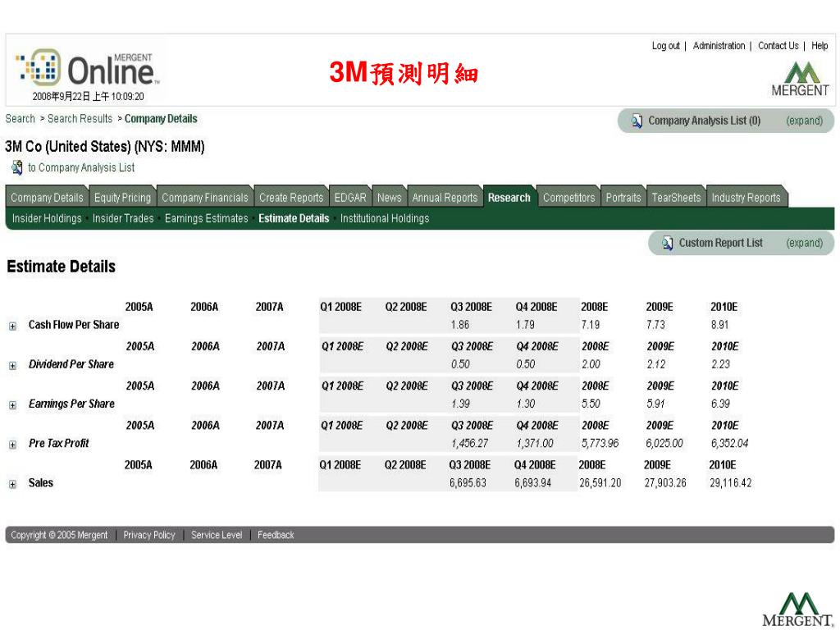Click the 3M Co (United States) title
Viewport: 840px width, 630px height.
(105, 147)
